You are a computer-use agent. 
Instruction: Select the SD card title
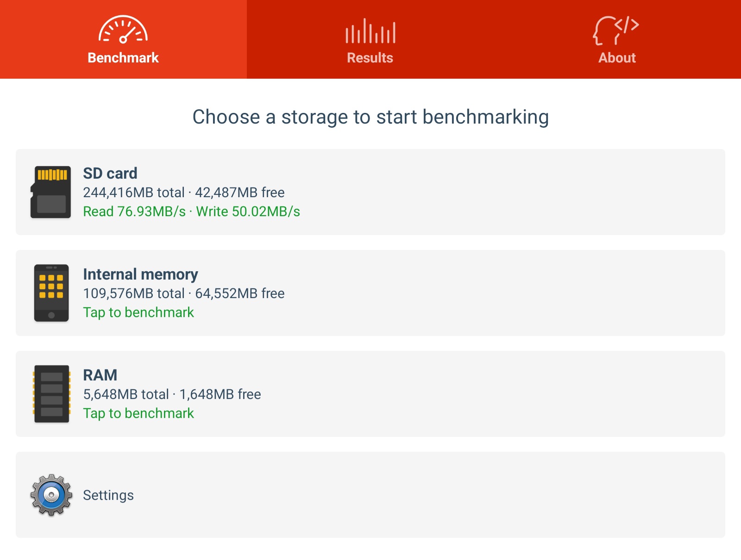pyautogui.click(x=110, y=173)
